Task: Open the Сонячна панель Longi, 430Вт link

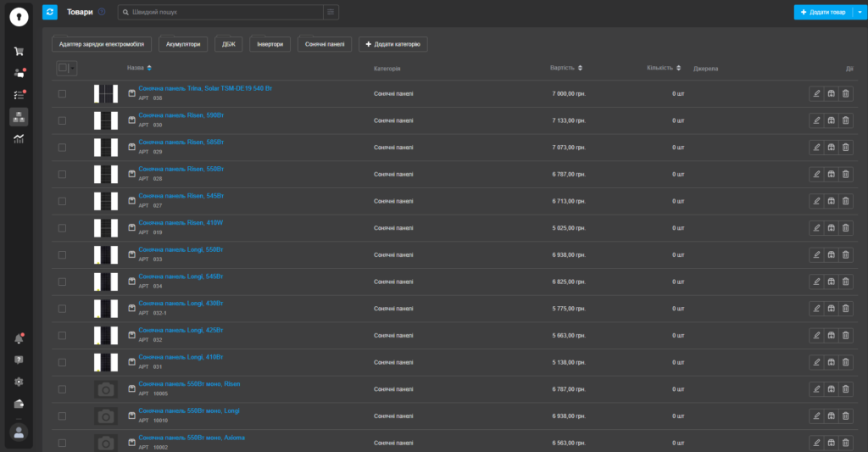Action: click(x=181, y=303)
